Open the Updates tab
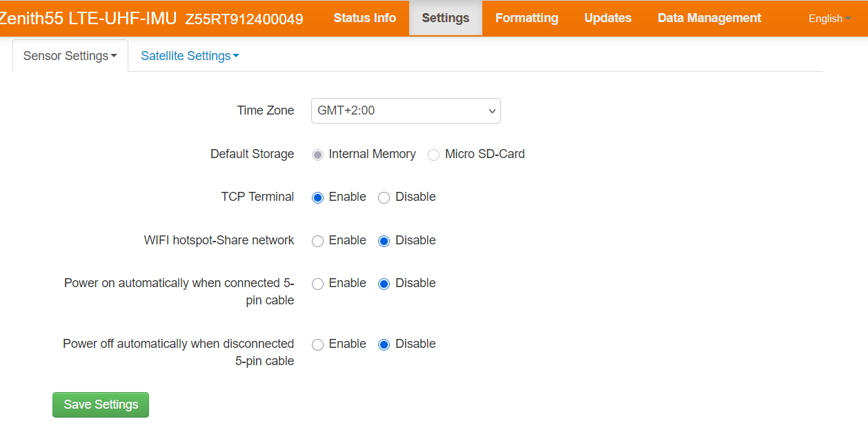This screenshot has width=868, height=430. coord(607,18)
